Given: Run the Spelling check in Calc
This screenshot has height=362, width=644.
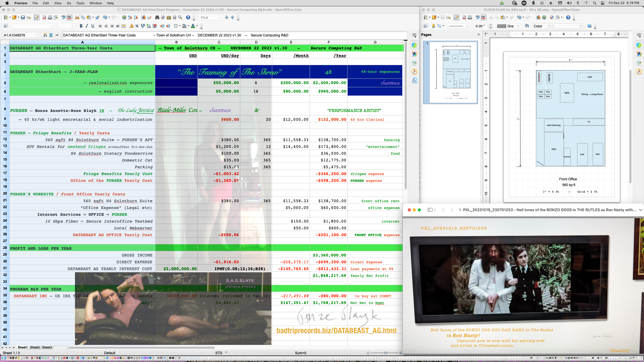Looking at the screenshot, I should pos(64,17).
